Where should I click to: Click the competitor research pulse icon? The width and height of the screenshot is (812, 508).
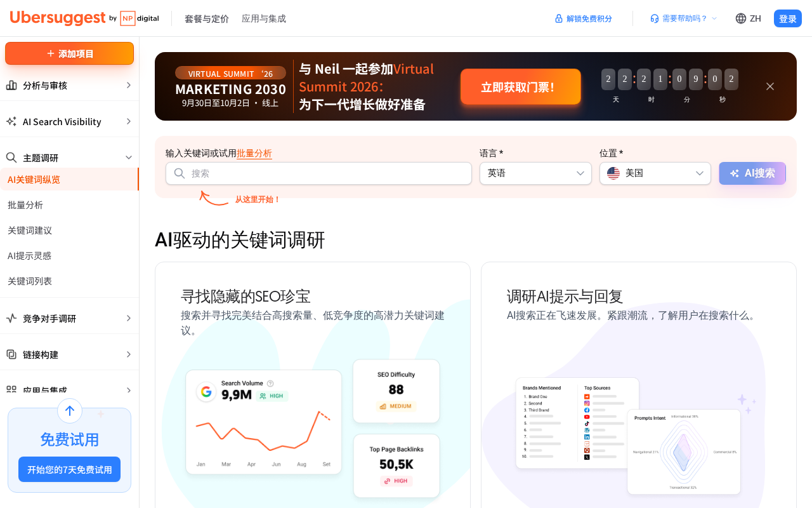click(x=11, y=318)
